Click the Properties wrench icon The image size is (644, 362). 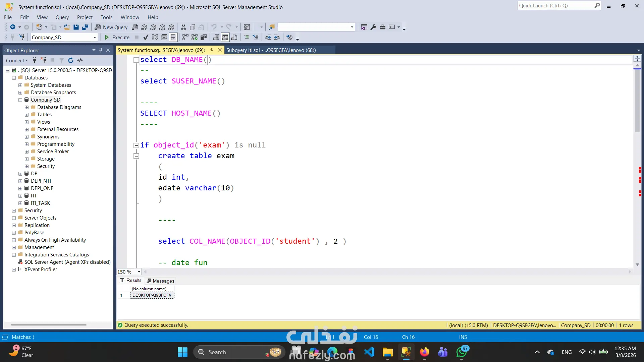pyautogui.click(x=373, y=27)
